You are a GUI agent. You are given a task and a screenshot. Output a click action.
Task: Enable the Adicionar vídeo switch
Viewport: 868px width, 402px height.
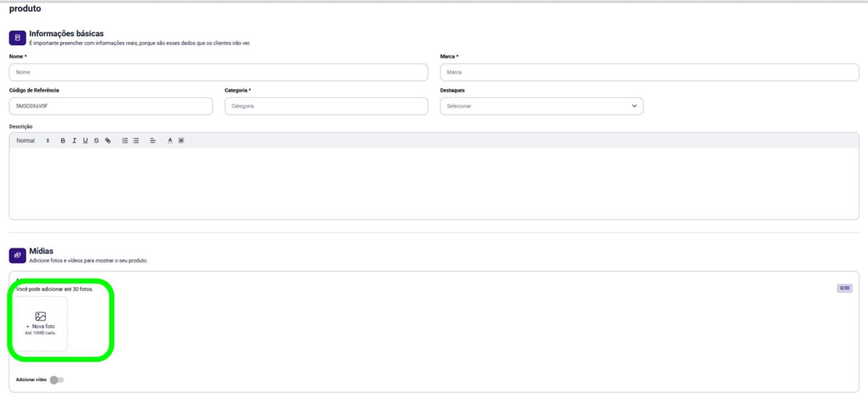pyautogui.click(x=57, y=380)
